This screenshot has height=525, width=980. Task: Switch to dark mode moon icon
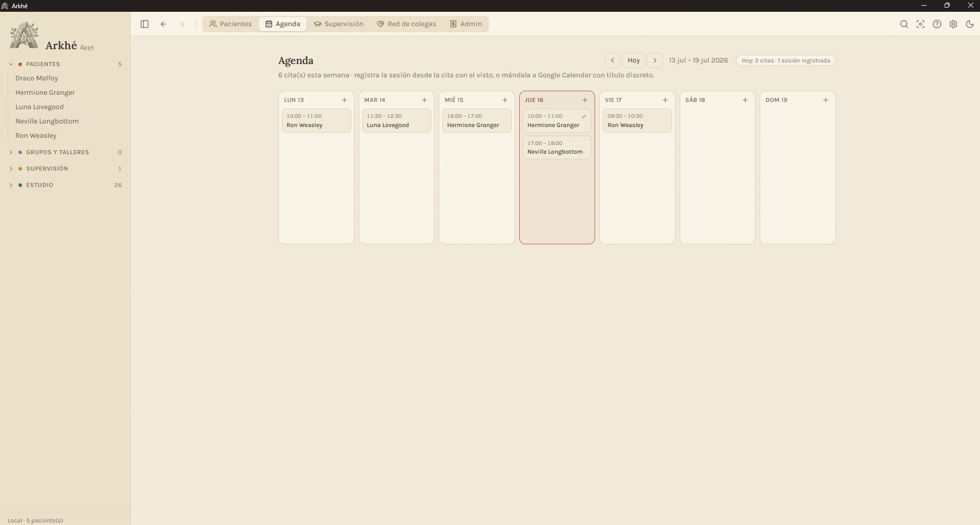coord(970,24)
